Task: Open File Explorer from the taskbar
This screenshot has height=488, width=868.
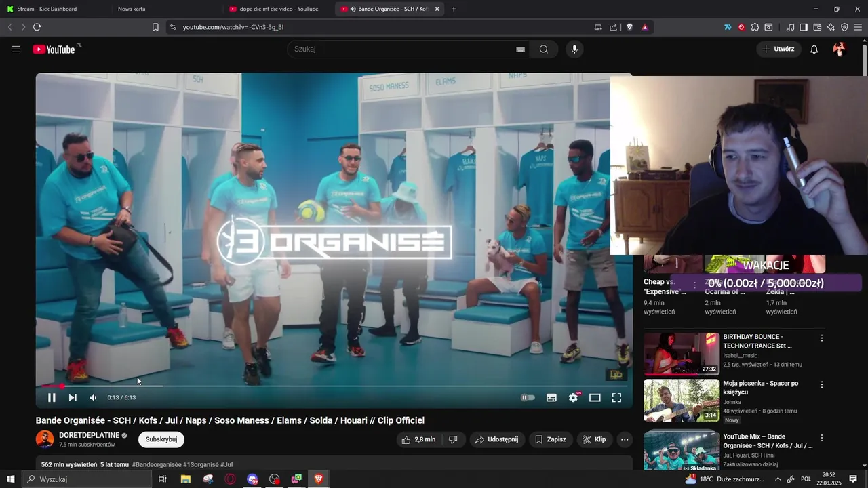Action: pyautogui.click(x=185, y=479)
